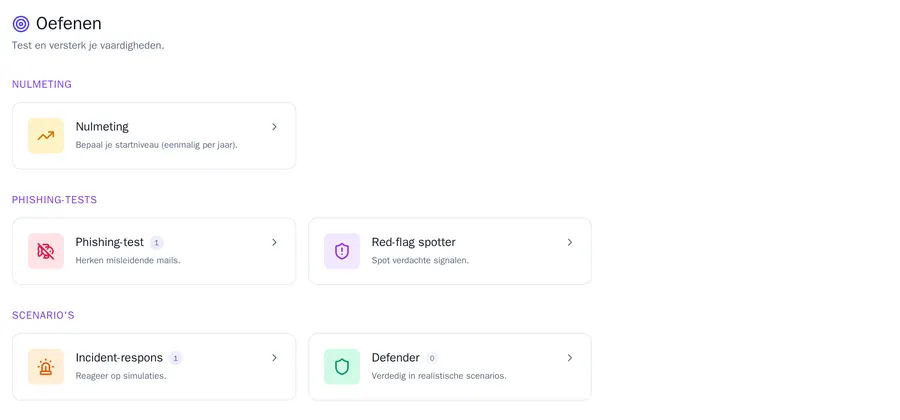Click the Defender count badge 0
The width and height of the screenshot is (900, 420).
(432, 358)
